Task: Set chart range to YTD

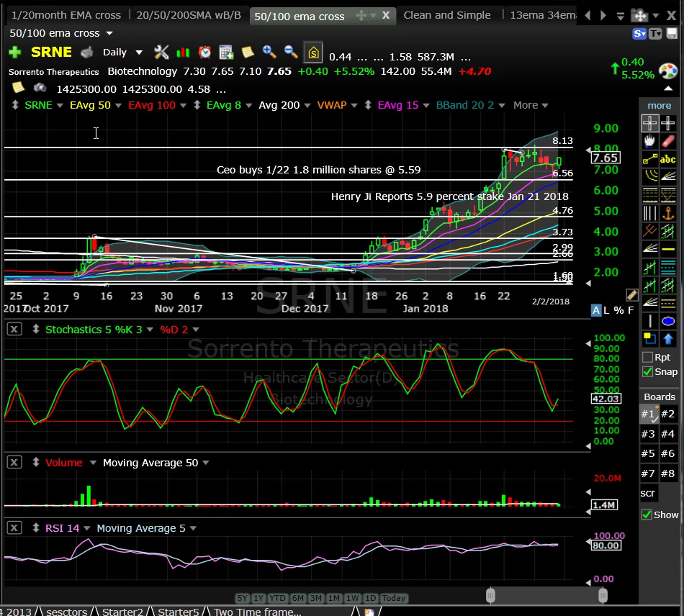Action: (278, 598)
